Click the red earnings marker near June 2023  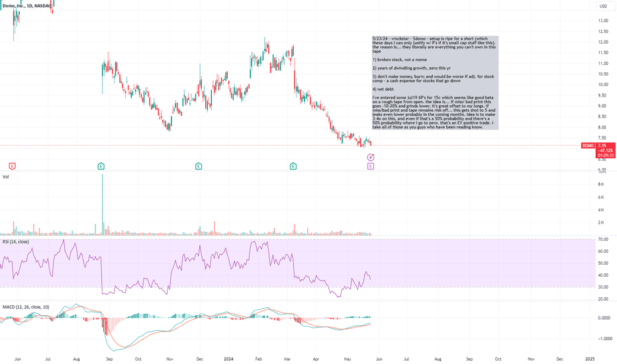click(x=12, y=167)
